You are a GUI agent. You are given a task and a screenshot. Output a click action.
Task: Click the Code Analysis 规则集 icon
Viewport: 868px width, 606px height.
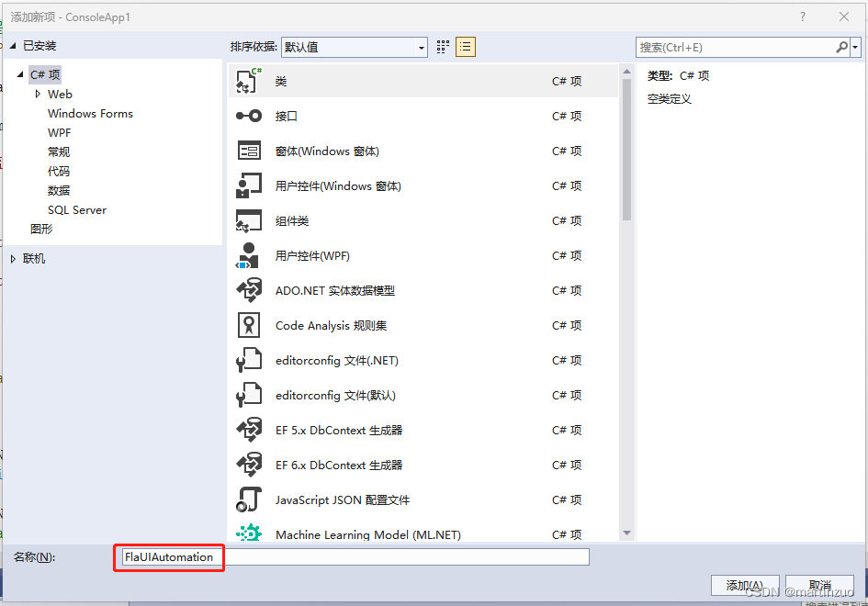[249, 325]
